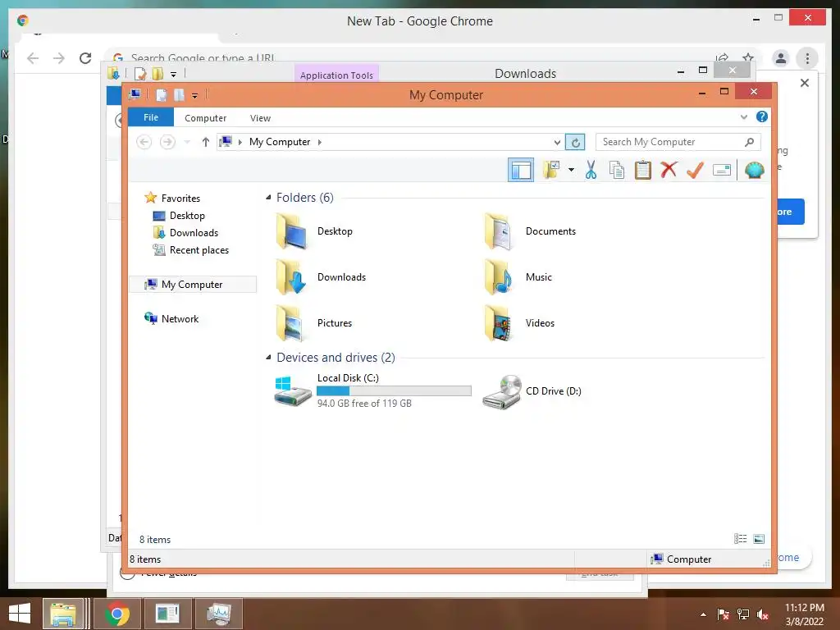Click Application Tools tab in Downloads window
This screenshot has height=630, width=840.
pos(336,75)
